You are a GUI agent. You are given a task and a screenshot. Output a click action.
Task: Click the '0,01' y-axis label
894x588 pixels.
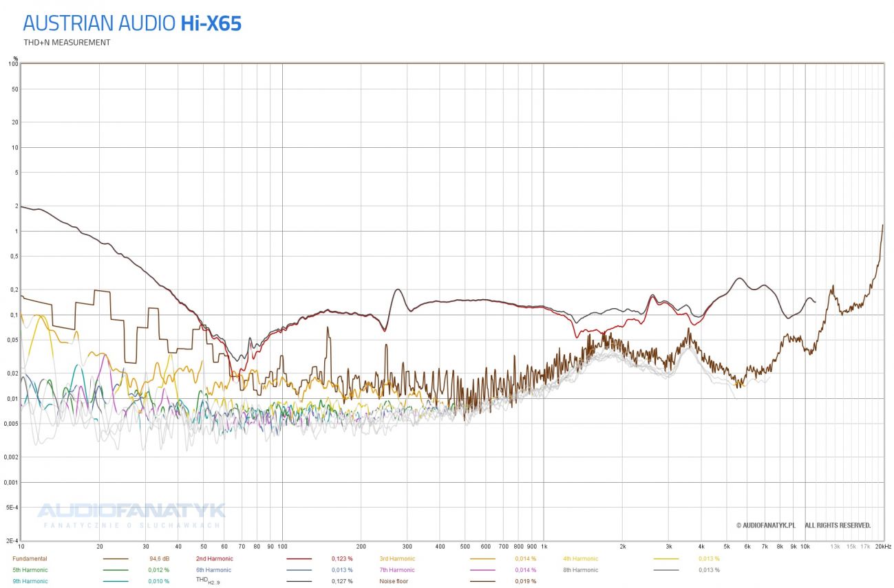[x=12, y=399]
